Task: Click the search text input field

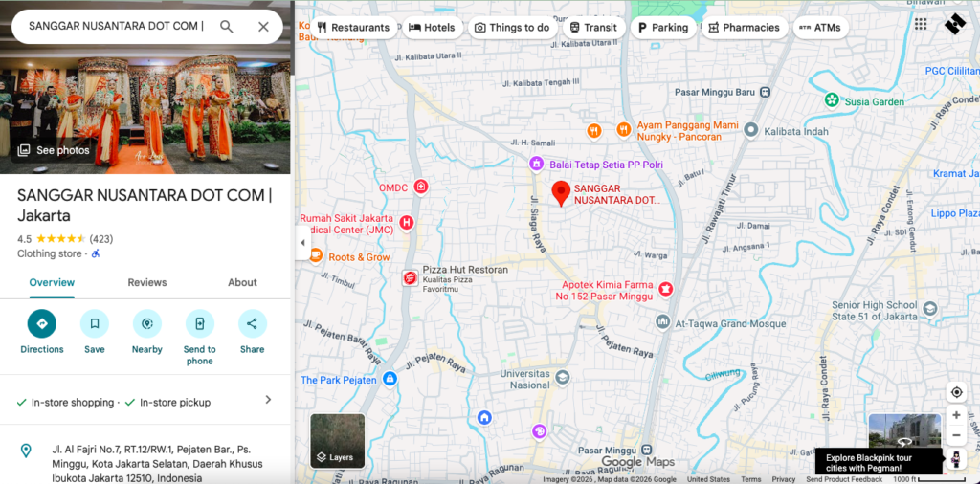Action: coord(115,27)
